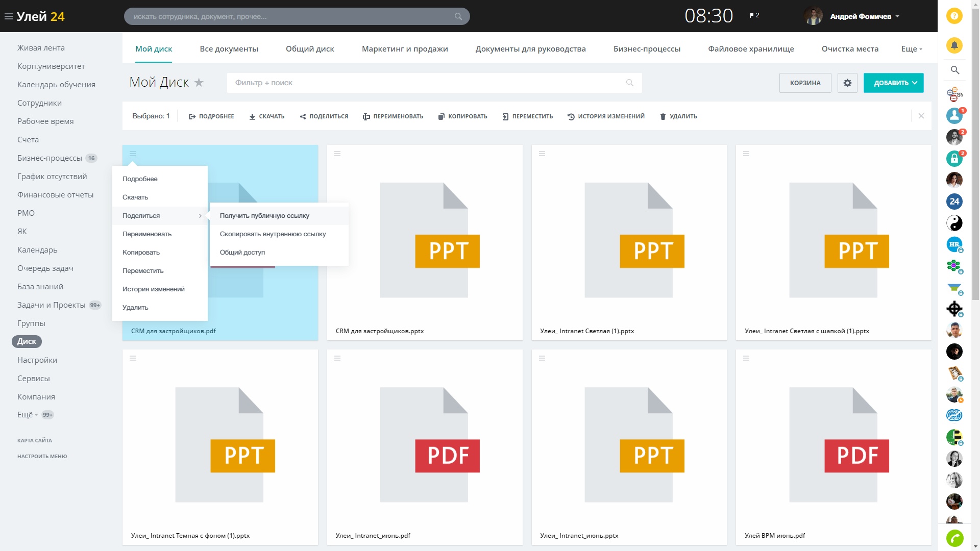Expand Поделиться submenu arrow in context menu
Image resolution: width=980 pixels, height=551 pixels.
[x=200, y=216]
